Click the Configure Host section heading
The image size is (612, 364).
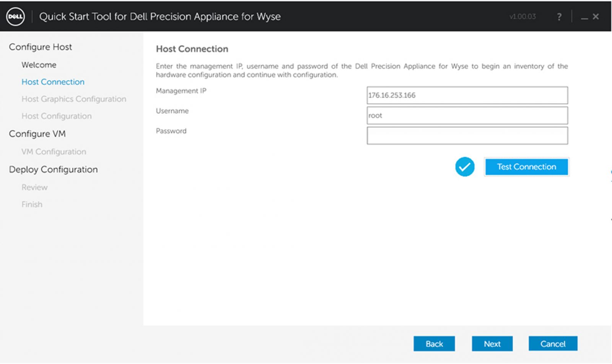click(x=41, y=47)
